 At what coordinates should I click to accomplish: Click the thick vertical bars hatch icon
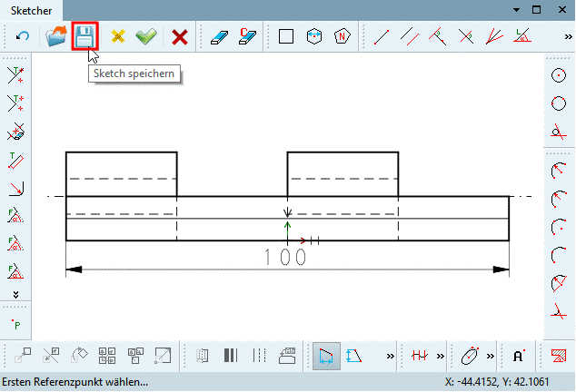tap(231, 356)
